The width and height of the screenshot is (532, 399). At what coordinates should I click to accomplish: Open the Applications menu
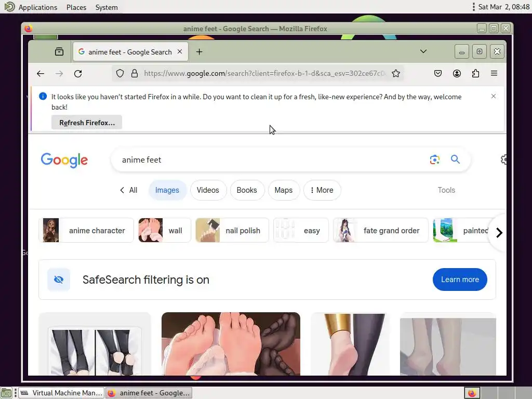pos(37,7)
